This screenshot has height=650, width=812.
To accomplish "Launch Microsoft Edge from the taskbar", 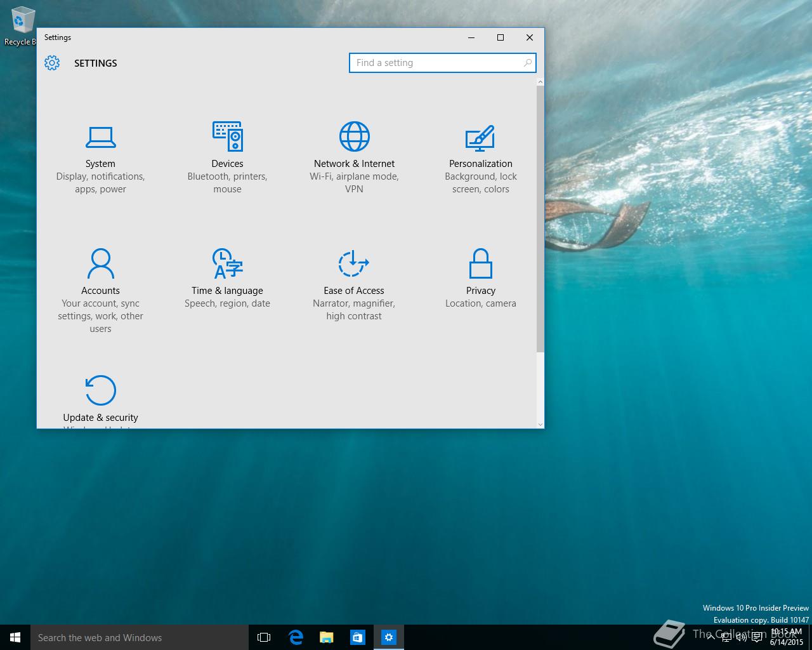I will coord(295,637).
